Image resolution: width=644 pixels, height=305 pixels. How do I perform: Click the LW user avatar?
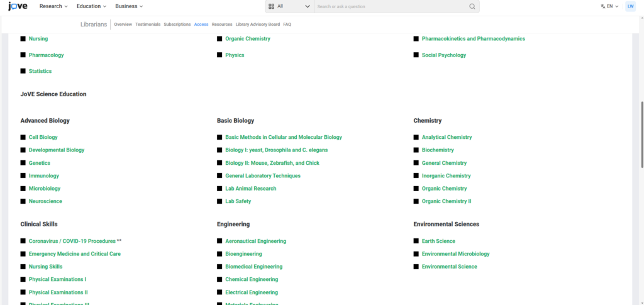click(630, 6)
